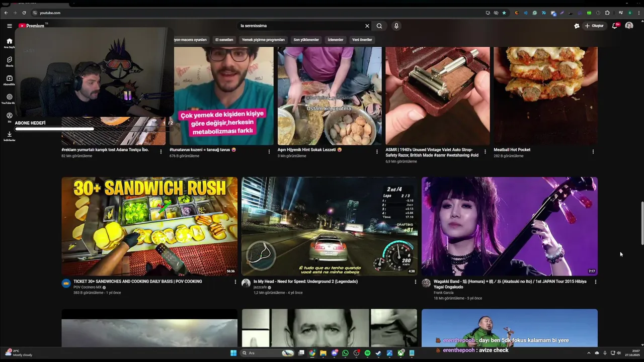Viewport: 644px width, 362px height.
Task: Open 'Meatball Hot Pocket' title link
Action: 512,150
